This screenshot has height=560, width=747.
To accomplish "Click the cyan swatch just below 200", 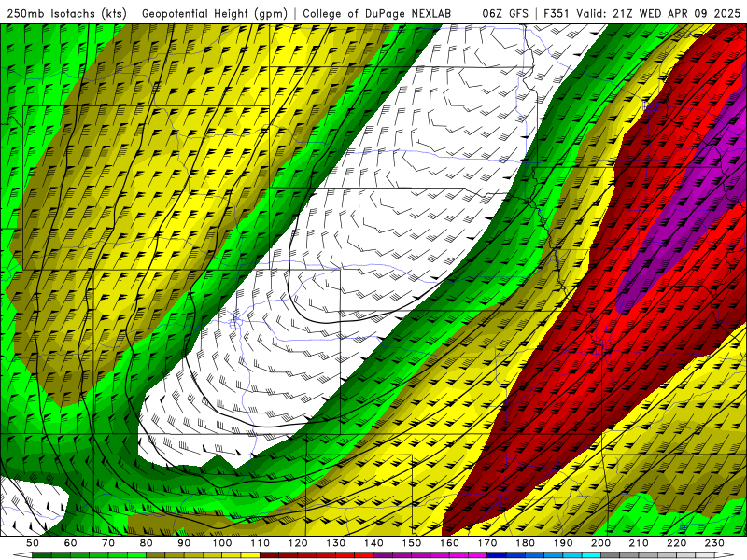I will click(591, 555).
